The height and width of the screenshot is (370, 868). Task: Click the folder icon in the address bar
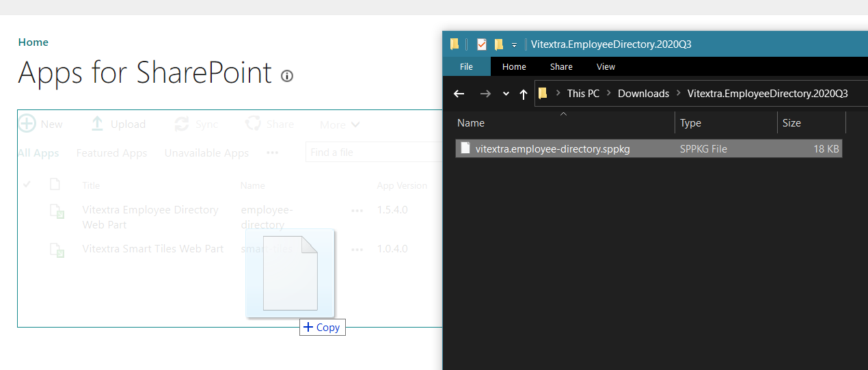[x=543, y=94]
